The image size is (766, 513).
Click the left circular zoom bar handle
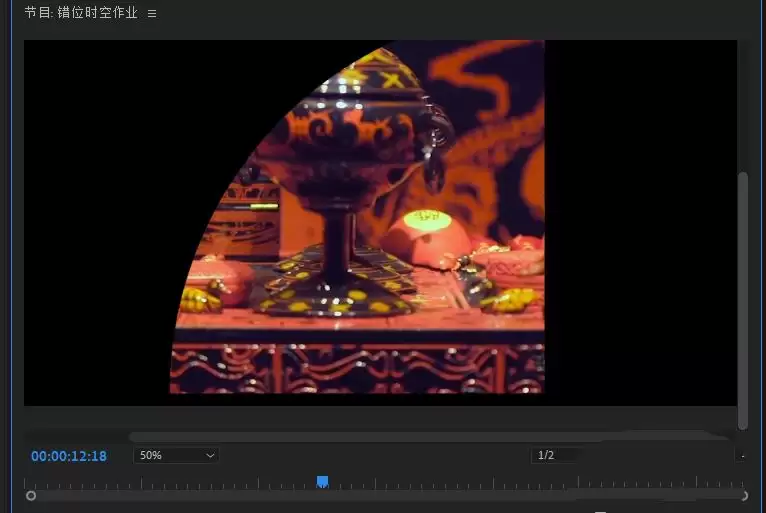(x=31, y=496)
